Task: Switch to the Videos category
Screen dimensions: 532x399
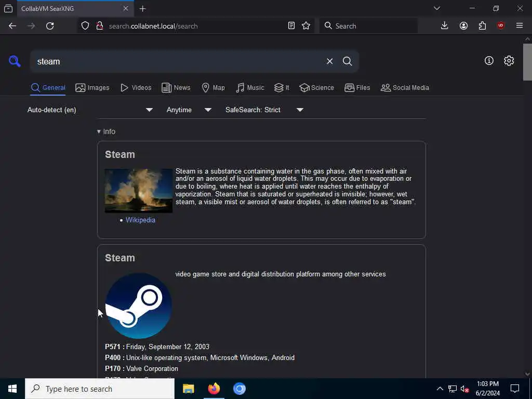Action: click(x=136, y=88)
